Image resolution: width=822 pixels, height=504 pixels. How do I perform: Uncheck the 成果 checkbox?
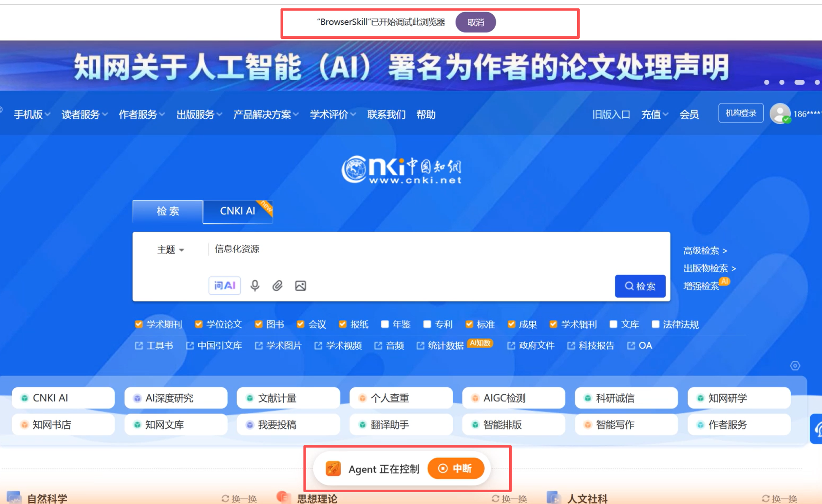(511, 324)
